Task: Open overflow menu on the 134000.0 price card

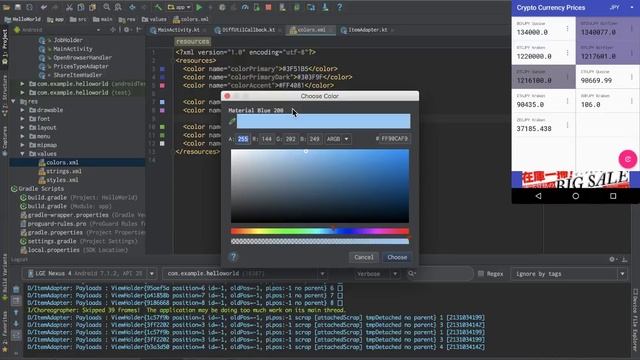Action: pyautogui.click(x=567, y=28)
